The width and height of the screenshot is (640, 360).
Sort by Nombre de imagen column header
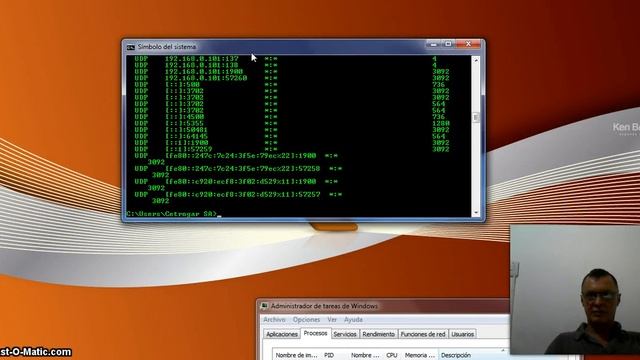point(297,355)
